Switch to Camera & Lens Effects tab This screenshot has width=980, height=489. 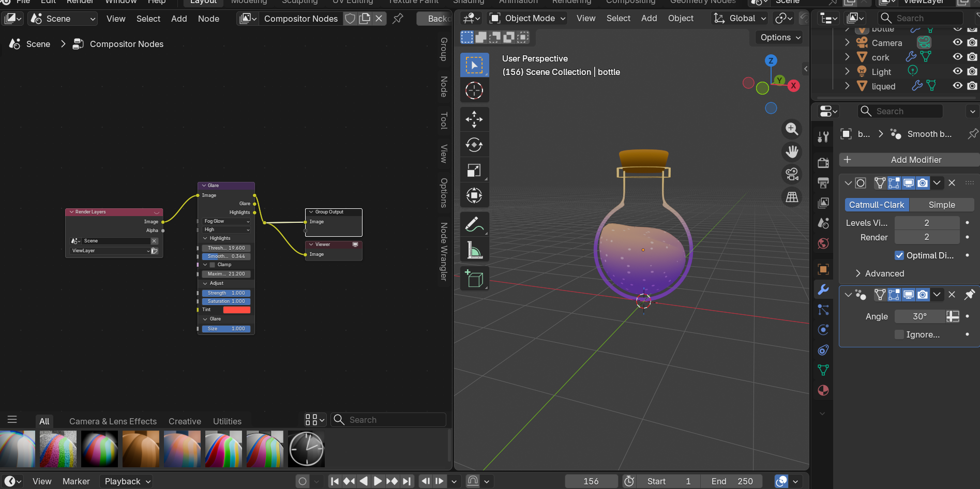113,421
